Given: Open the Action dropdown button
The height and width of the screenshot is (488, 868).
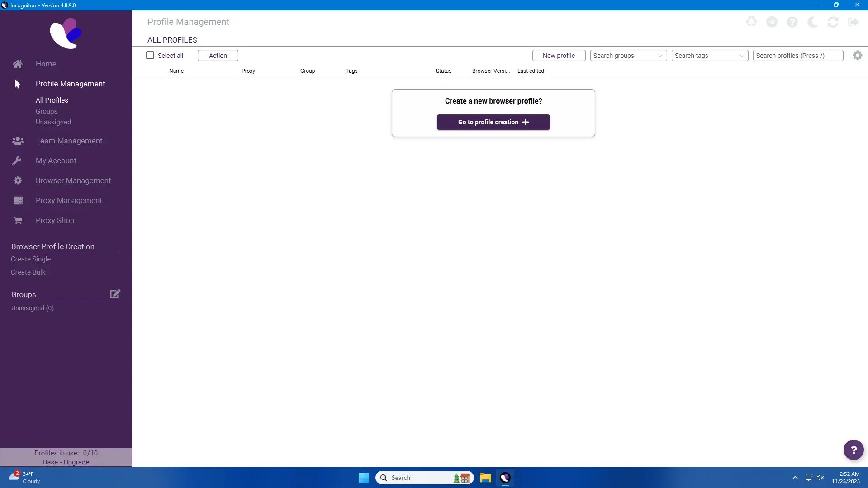Looking at the screenshot, I should [218, 55].
